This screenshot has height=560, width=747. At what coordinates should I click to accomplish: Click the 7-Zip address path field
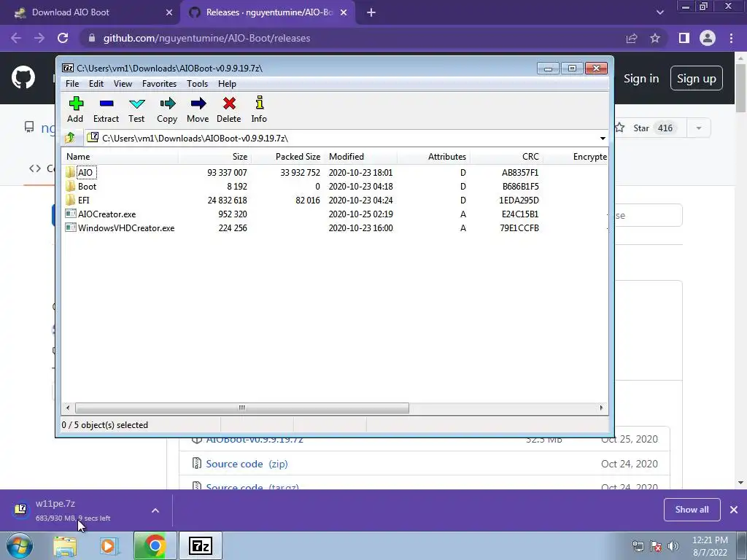[x=341, y=138]
